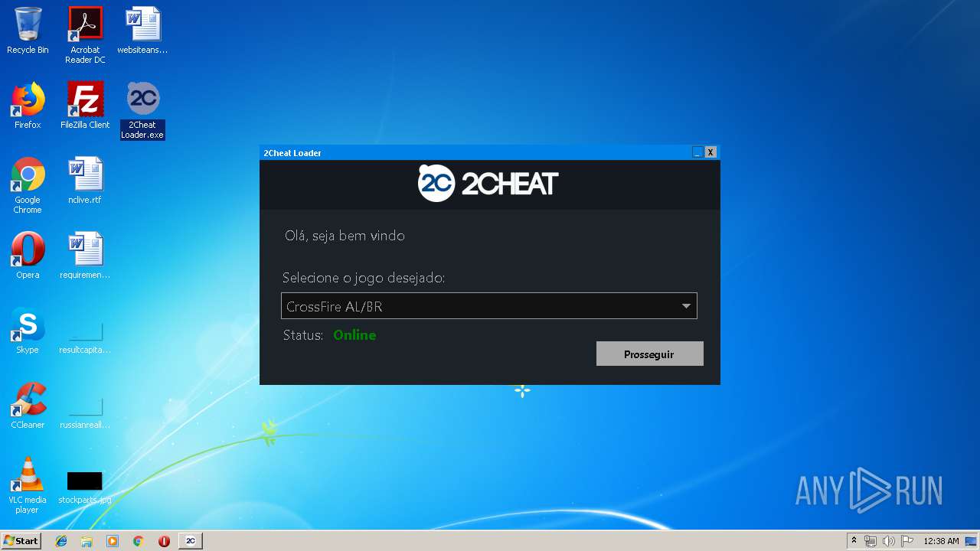Viewport: 980px width, 551px height.
Task: Select the requiremen... Word document icon
Action: [85, 256]
